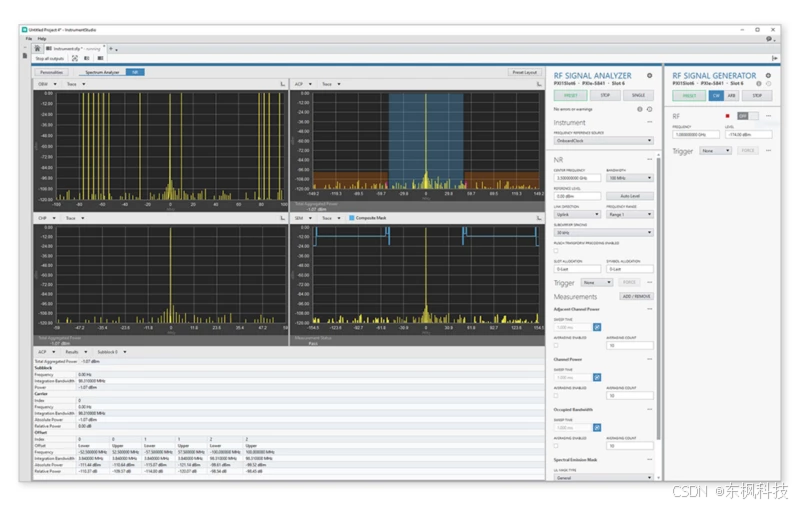800x507 pixels.
Task: Click the history clock icon in analyzer panel
Action: [x=649, y=109]
